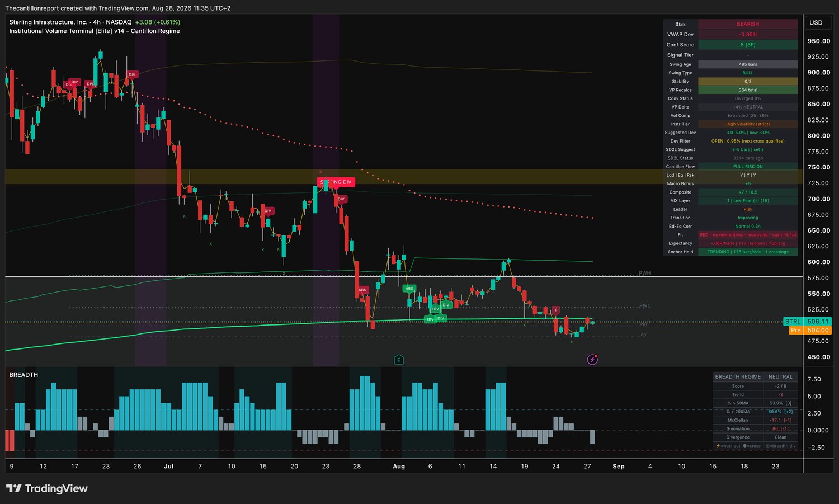Viewport: 839px width, 504px height.
Task: Click the 700.00 price axis label
Action: click(819, 199)
